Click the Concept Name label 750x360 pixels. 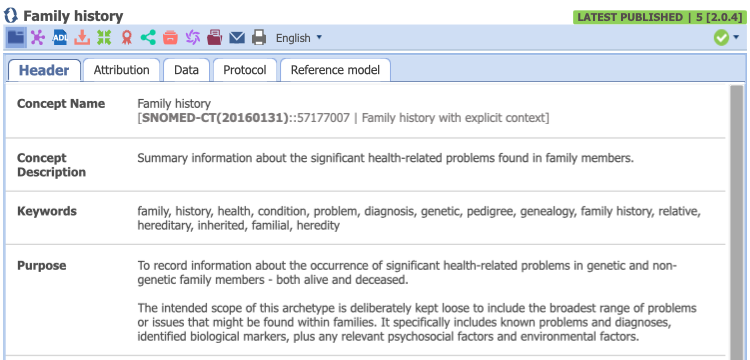(61, 104)
